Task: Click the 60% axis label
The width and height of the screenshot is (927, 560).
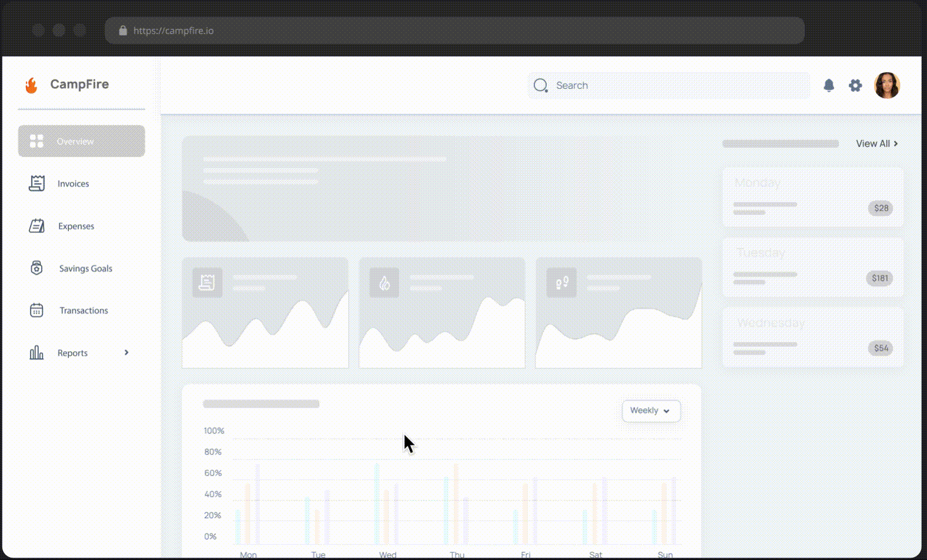Action: pyautogui.click(x=213, y=473)
